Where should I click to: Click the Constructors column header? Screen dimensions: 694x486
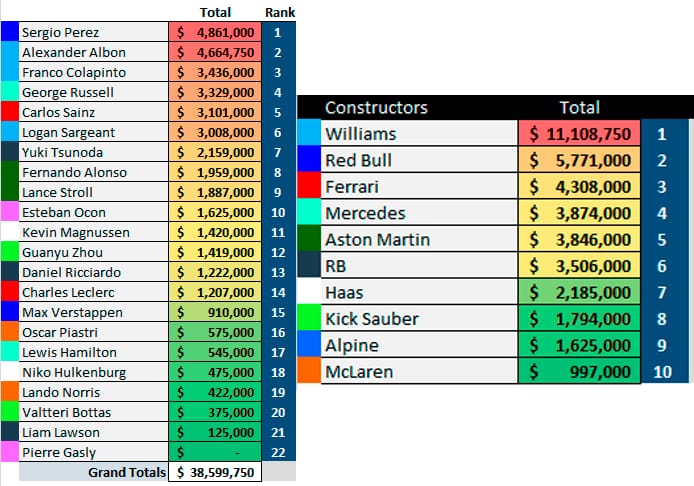point(376,108)
